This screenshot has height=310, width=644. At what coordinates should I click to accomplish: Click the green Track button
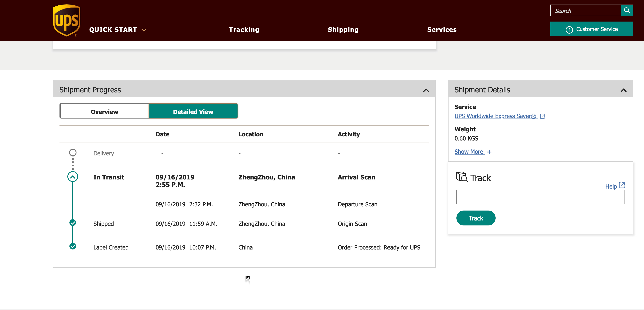(x=476, y=218)
